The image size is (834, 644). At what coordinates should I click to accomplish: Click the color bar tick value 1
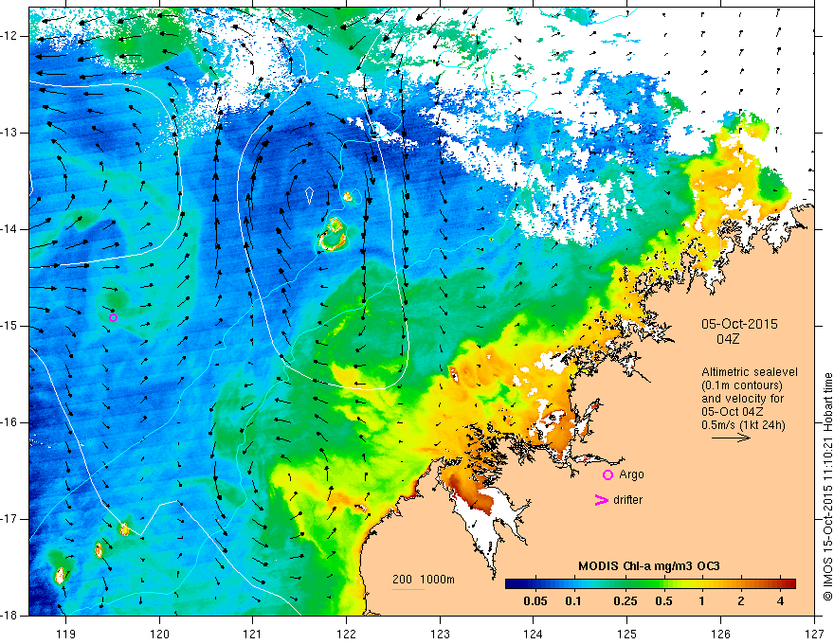pyautogui.click(x=701, y=601)
